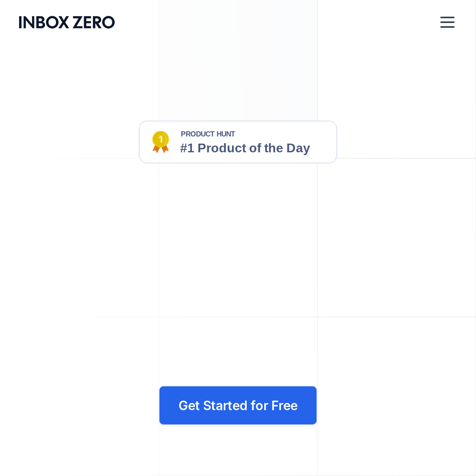Show navigation links using the top-right menu icon

coord(447,22)
